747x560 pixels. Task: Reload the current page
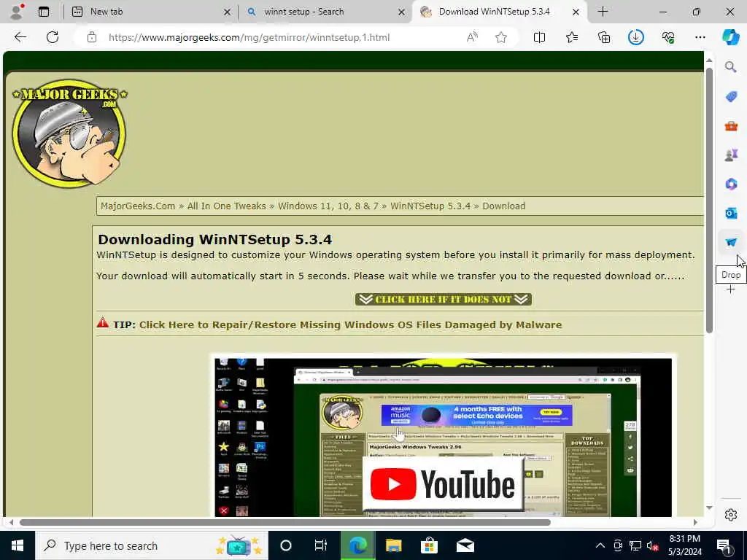click(x=53, y=37)
